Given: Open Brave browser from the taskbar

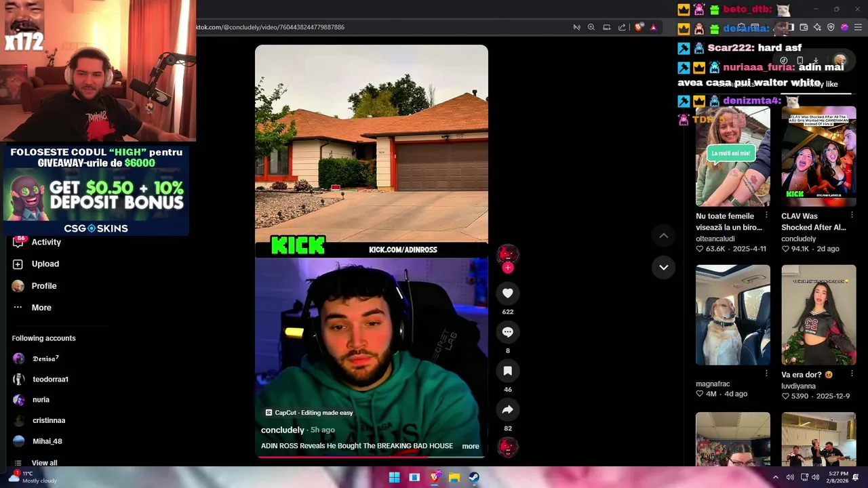Looking at the screenshot, I should pyautogui.click(x=434, y=477).
